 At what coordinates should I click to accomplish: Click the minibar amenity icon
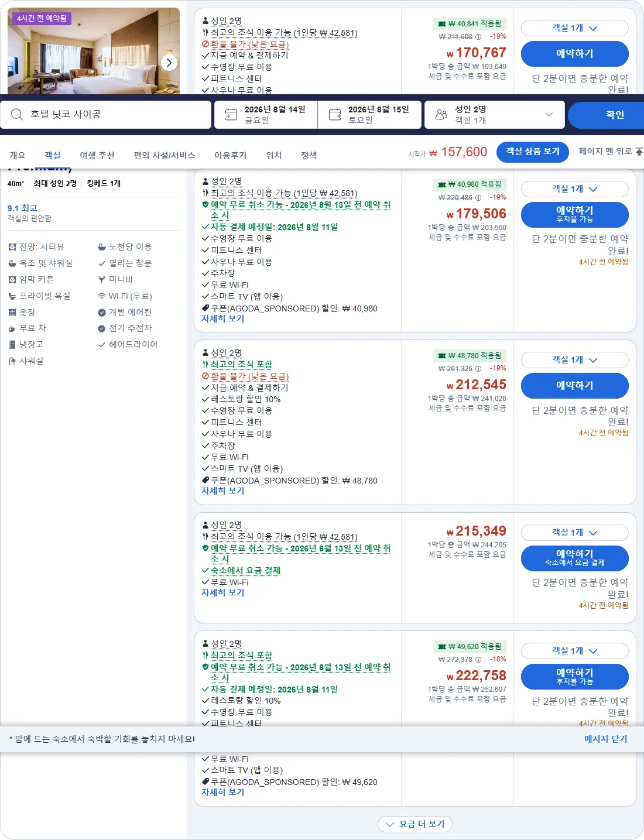coord(102,280)
